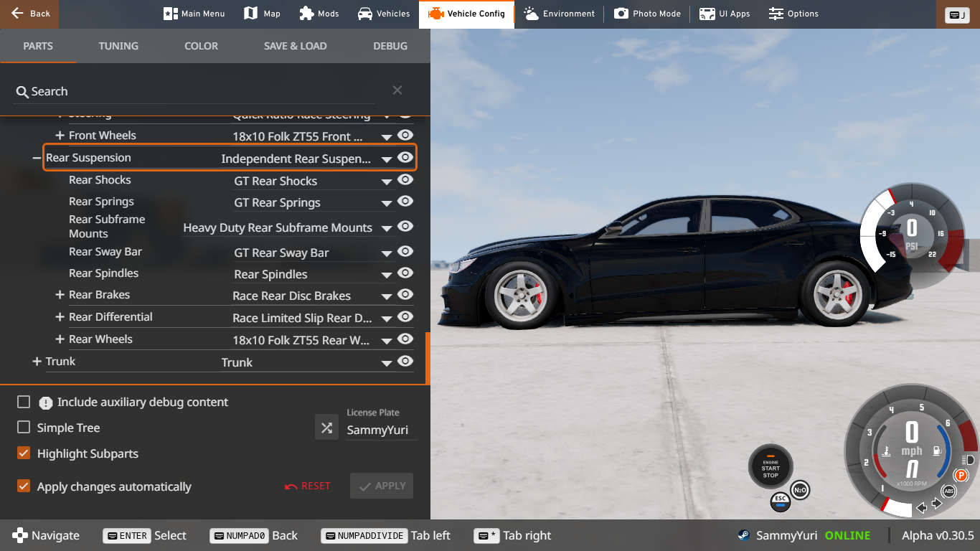980x551 pixels.
Task: Disable Apply changes automatically
Action: click(x=23, y=486)
